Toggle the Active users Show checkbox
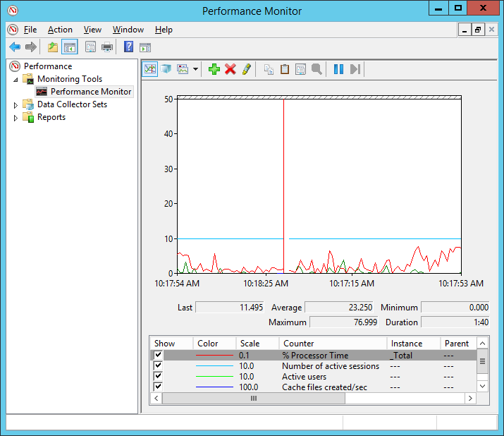 coord(158,377)
